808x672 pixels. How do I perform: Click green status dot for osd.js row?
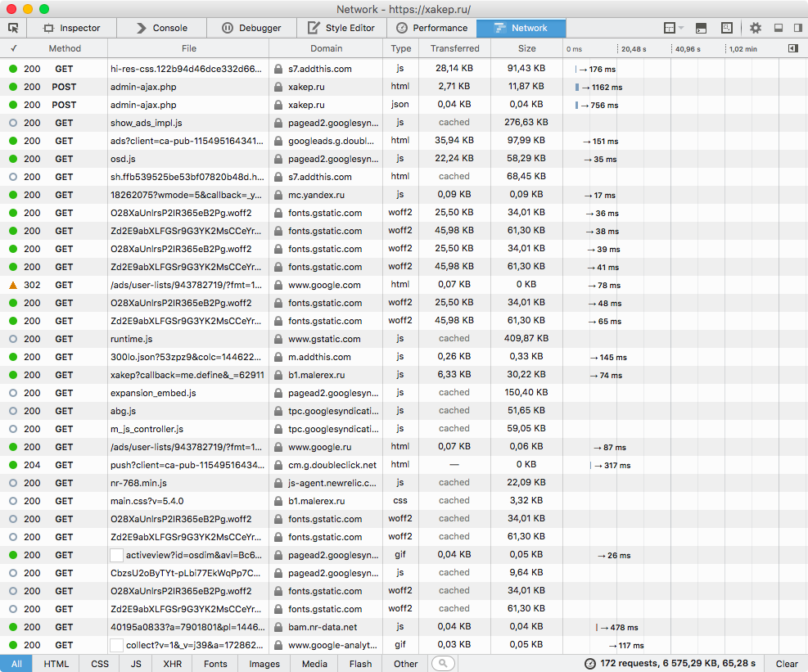[x=13, y=159]
